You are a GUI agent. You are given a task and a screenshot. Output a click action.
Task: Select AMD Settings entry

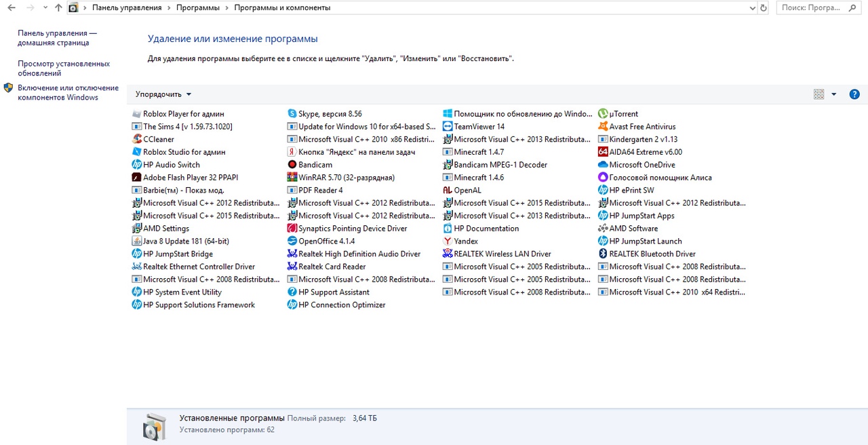tap(161, 229)
